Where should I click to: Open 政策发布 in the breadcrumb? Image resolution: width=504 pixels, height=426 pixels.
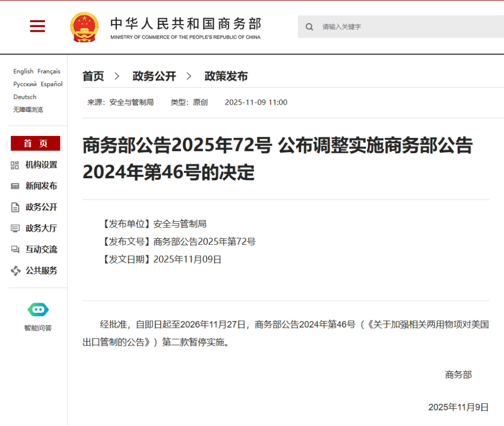pos(226,76)
